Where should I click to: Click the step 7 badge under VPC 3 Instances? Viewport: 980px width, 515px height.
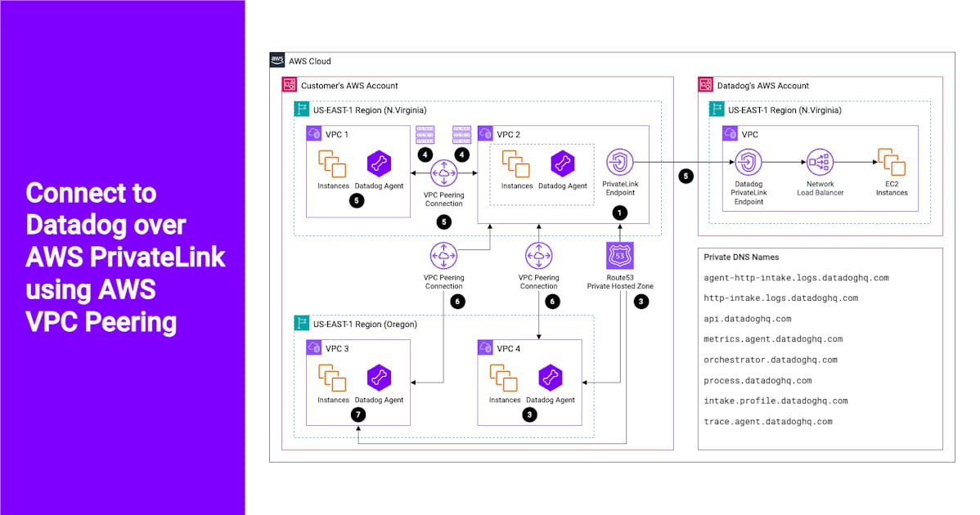tap(357, 414)
